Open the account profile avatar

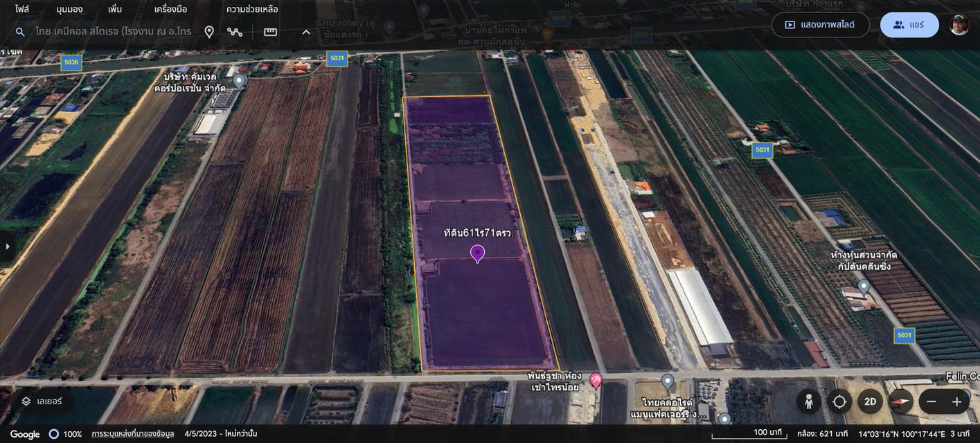(x=959, y=25)
